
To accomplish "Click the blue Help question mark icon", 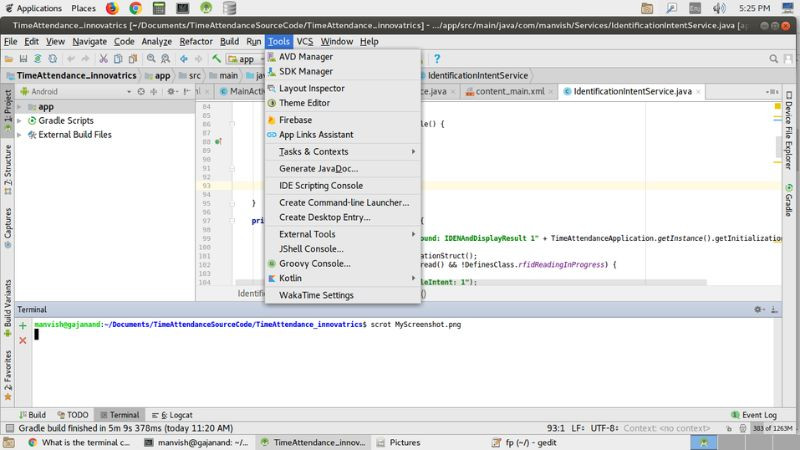I will [x=437, y=59].
